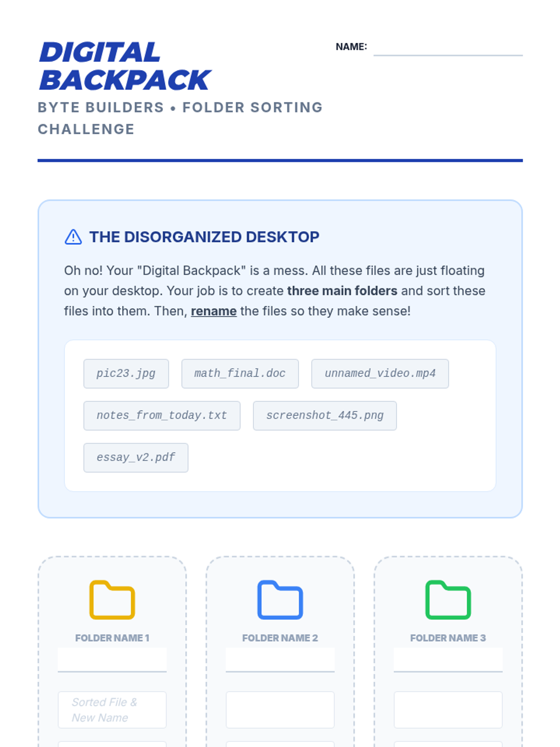Choose the notes_from_today.txt file chip
This screenshot has width=560, height=747.
click(162, 416)
